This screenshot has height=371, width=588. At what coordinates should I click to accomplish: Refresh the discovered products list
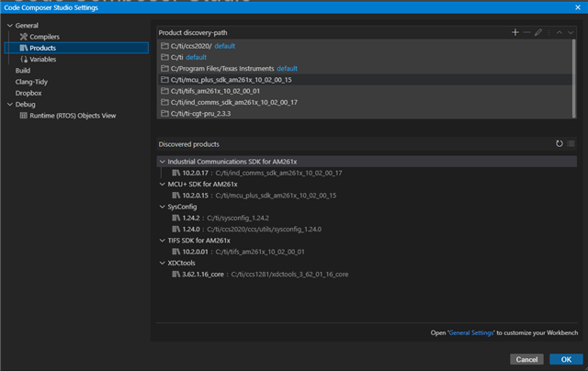(560, 143)
